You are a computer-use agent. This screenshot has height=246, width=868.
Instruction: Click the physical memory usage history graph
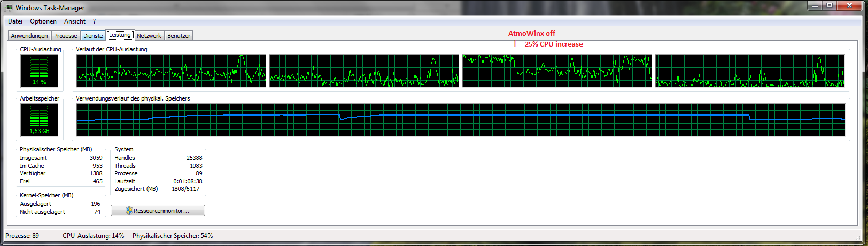coord(461,120)
